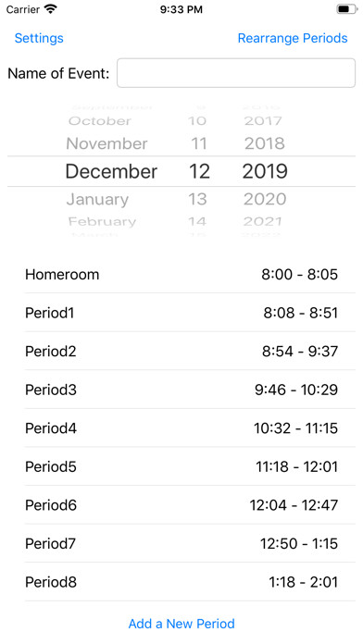Open the Period8 row

[x=181, y=582]
